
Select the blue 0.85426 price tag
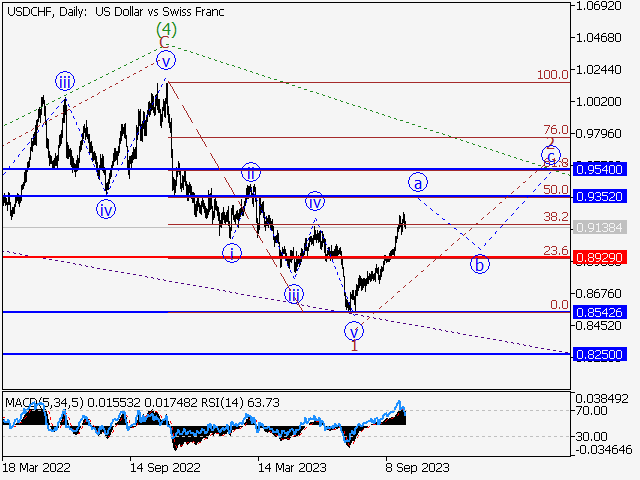click(x=600, y=312)
